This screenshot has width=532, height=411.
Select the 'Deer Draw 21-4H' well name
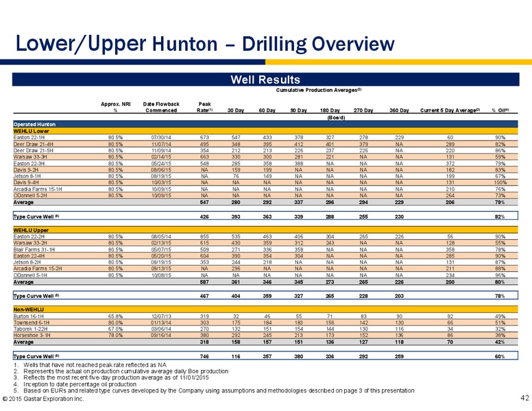pyautogui.click(x=33, y=144)
